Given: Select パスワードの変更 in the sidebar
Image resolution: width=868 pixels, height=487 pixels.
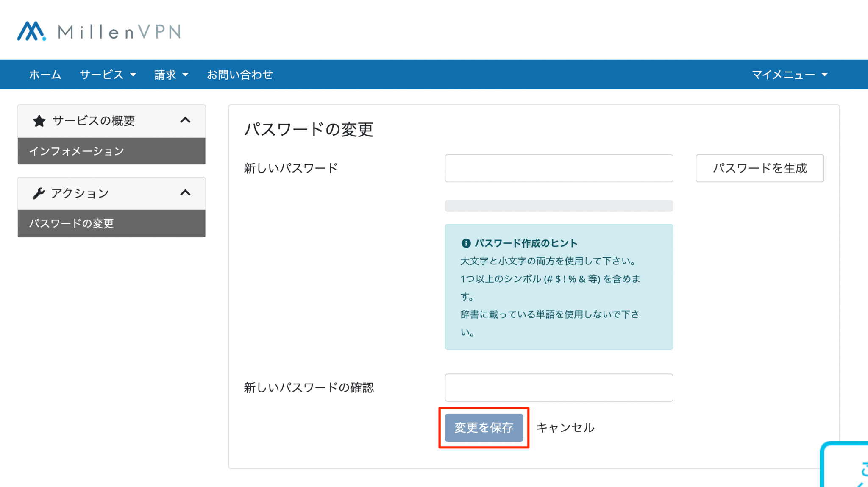Looking at the screenshot, I should click(111, 223).
